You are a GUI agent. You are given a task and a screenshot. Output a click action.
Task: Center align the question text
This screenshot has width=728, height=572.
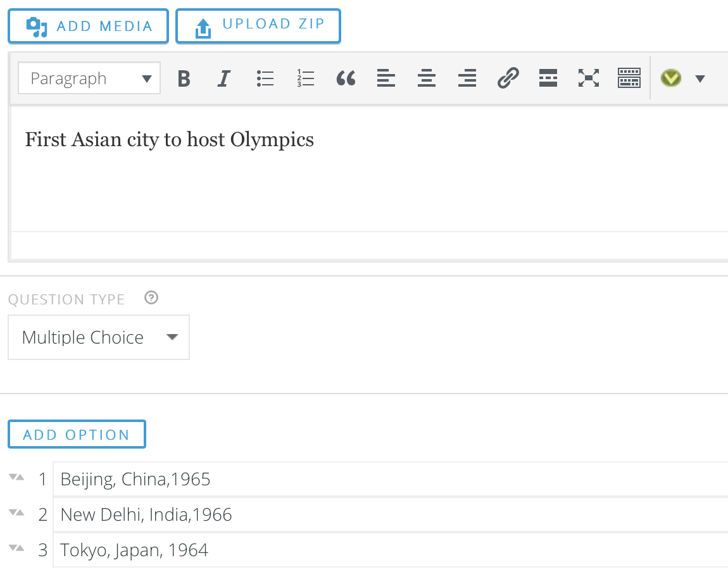[427, 78]
